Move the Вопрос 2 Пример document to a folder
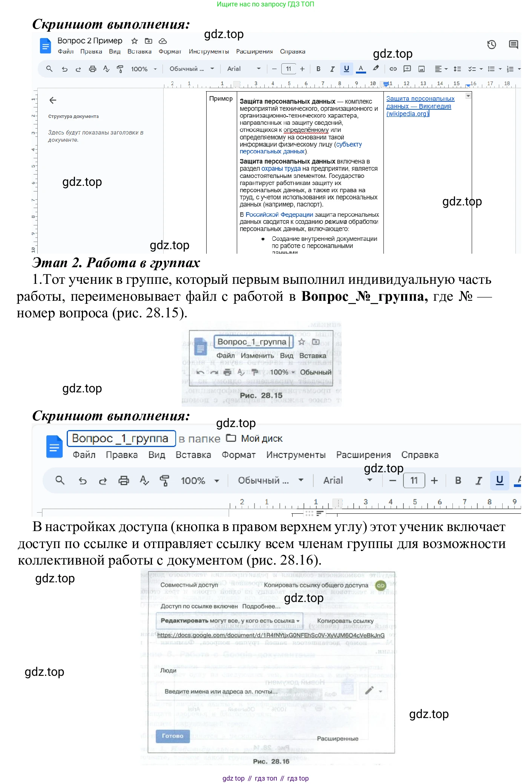The height and width of the screenshot is (784, 532). [149, 41]
